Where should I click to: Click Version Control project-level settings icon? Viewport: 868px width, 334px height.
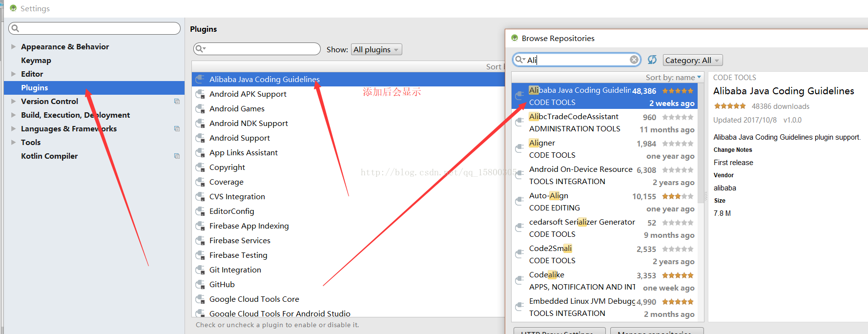(177, 101)
